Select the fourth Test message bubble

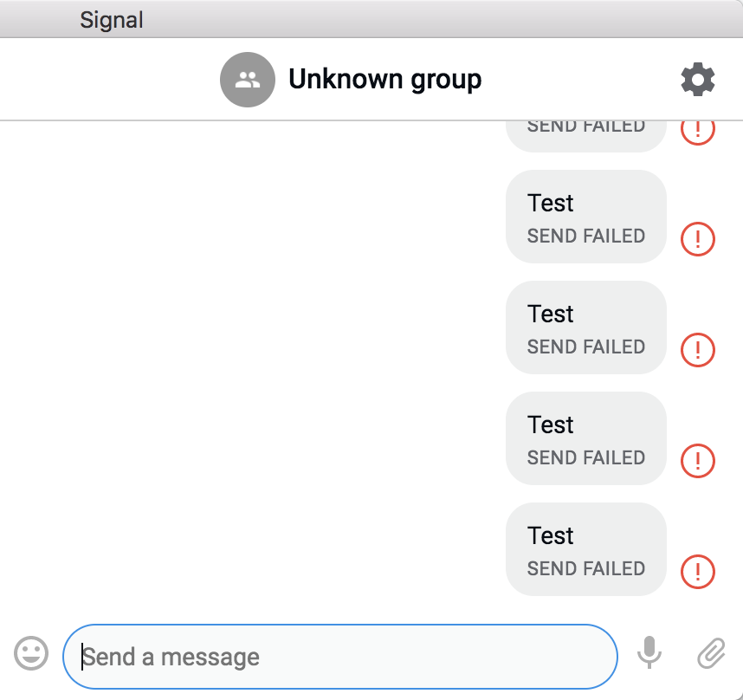pyautogui.click(x=585, y=437)
